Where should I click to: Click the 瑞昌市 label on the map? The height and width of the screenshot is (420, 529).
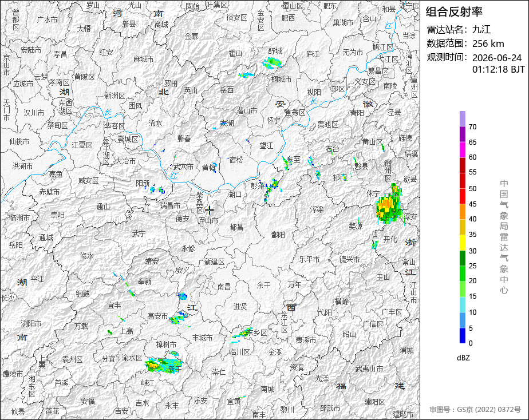170,205
